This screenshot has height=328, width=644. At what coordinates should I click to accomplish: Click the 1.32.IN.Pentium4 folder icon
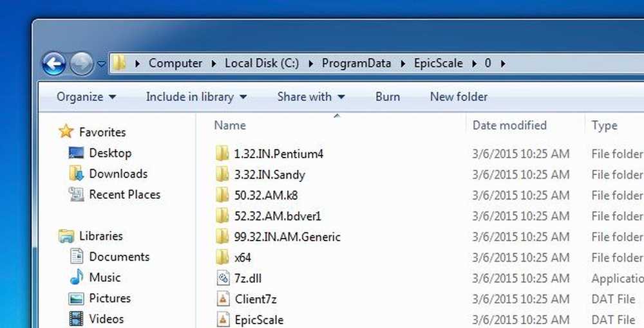tap(222, 154)
